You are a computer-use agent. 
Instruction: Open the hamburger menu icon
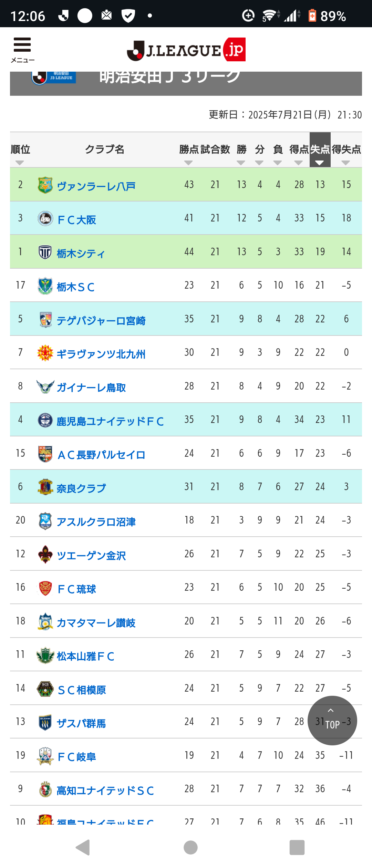(22, 50)
